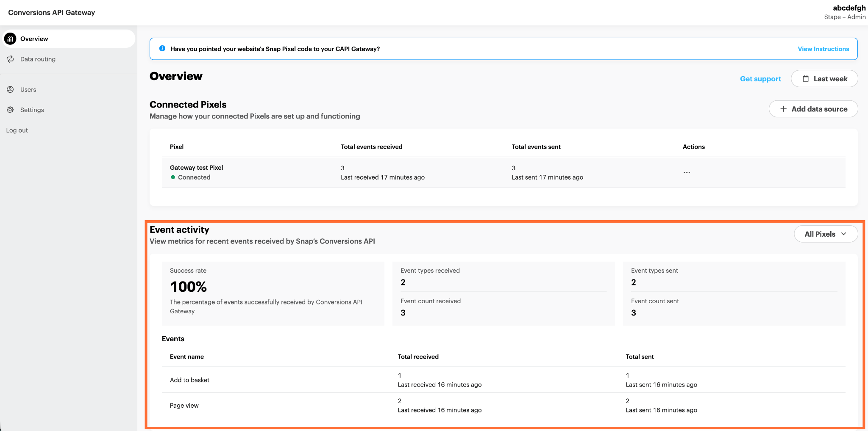Click the Event types received label
This screenshot has width=868, height=431.
(x=430, y=271)
